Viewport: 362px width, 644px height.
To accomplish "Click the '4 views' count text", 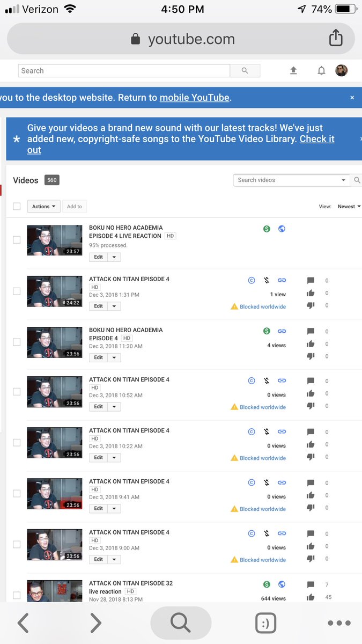I will point(277,345).
